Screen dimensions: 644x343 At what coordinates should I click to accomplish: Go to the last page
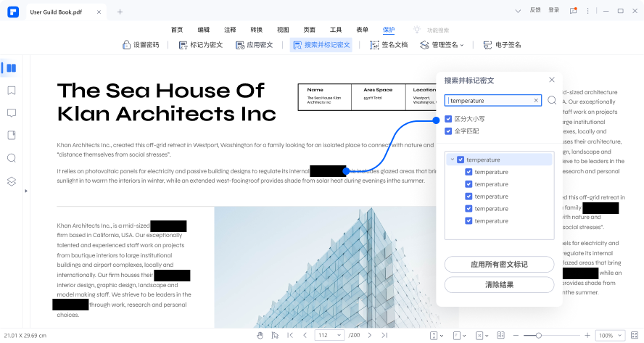[384, 336]
